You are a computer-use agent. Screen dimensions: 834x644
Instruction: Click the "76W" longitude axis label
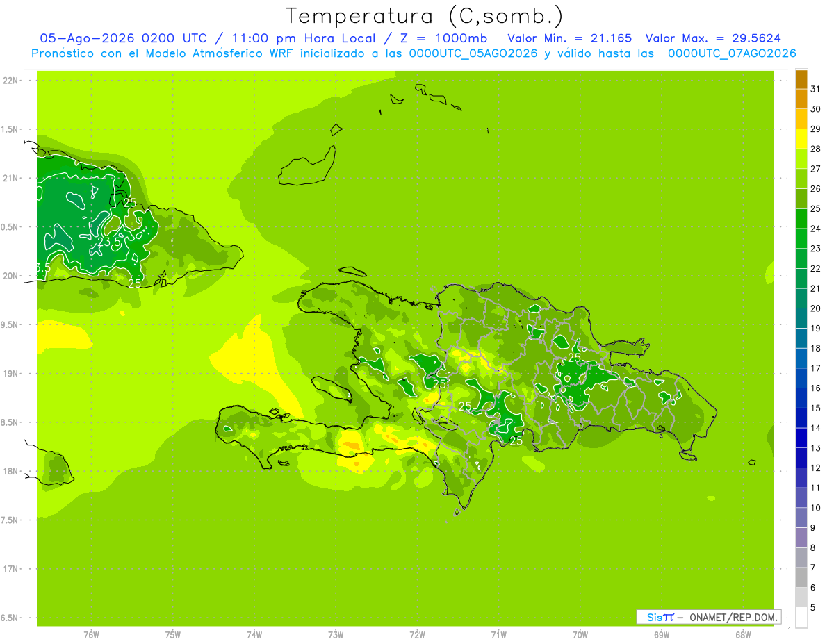pos(91,635)
